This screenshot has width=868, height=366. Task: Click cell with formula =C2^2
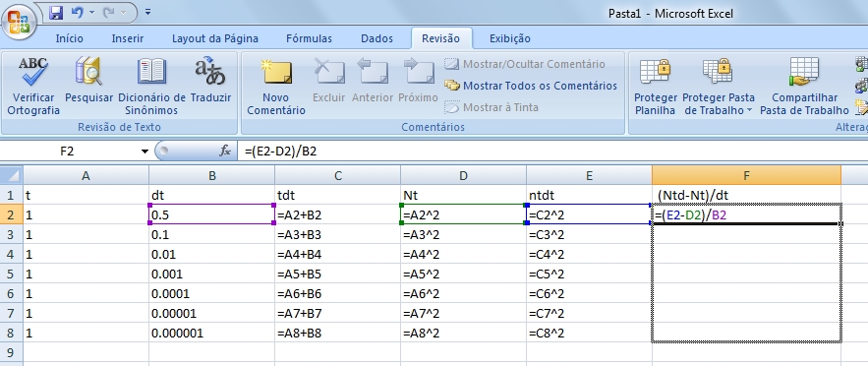click(589, 214)
